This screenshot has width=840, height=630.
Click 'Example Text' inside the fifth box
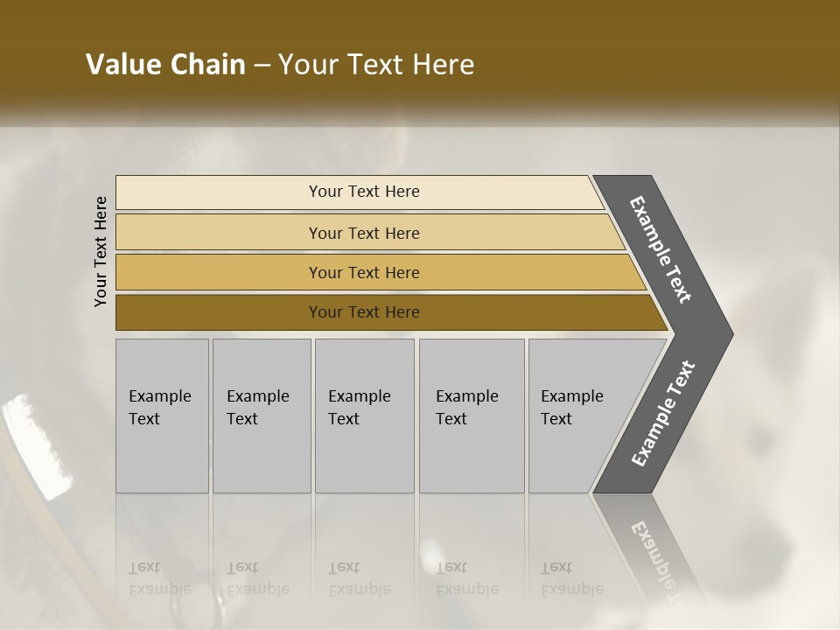point(571,407)
